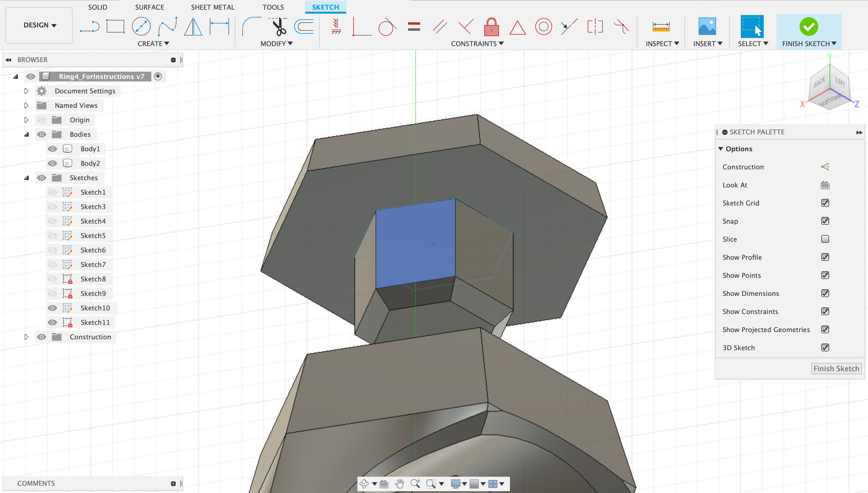The height and width of the screenshot is (493, 868).
Task: Choose the Trim scissors tool
Action: 279,27
